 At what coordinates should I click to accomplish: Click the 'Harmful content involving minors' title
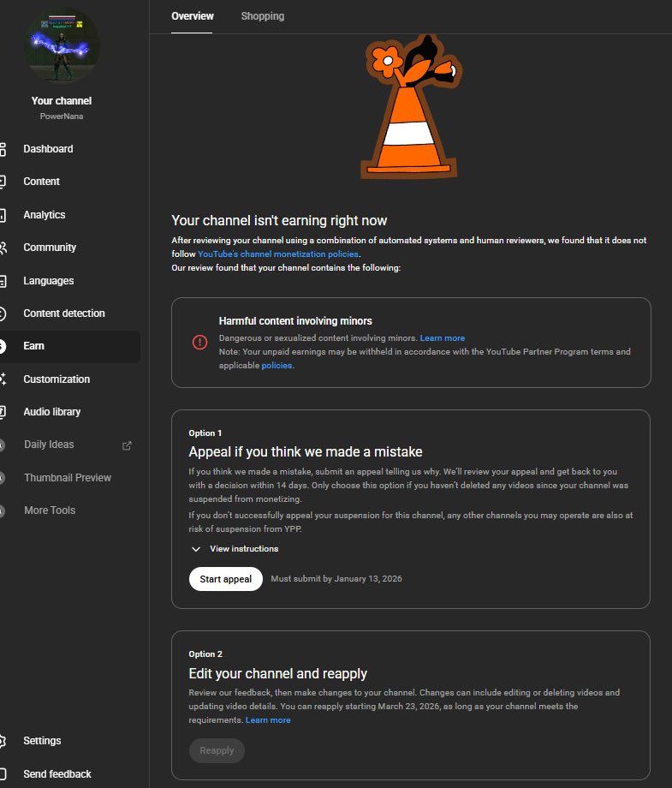pos(295,321)
